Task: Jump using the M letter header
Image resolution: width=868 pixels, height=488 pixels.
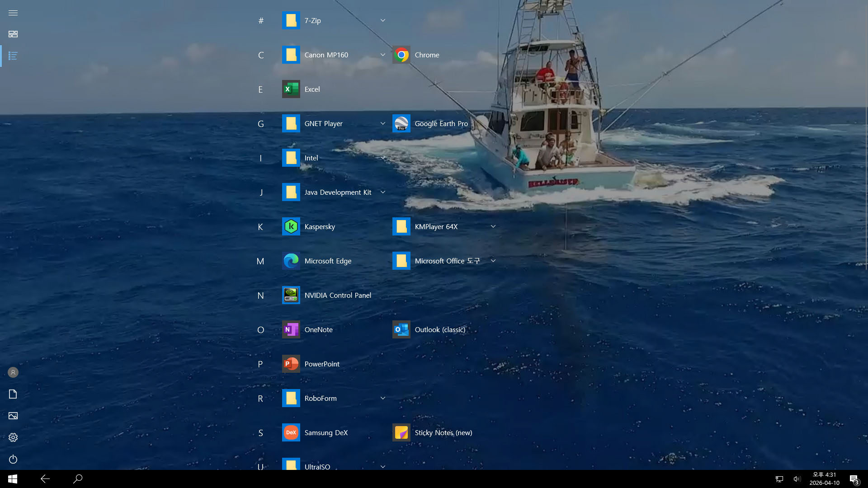Action: pyautogui.click(x=260, y=261)
